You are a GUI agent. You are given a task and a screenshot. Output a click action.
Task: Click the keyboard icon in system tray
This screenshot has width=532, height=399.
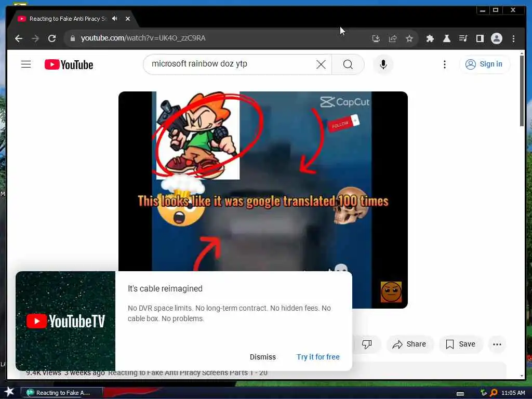[460, 394]
